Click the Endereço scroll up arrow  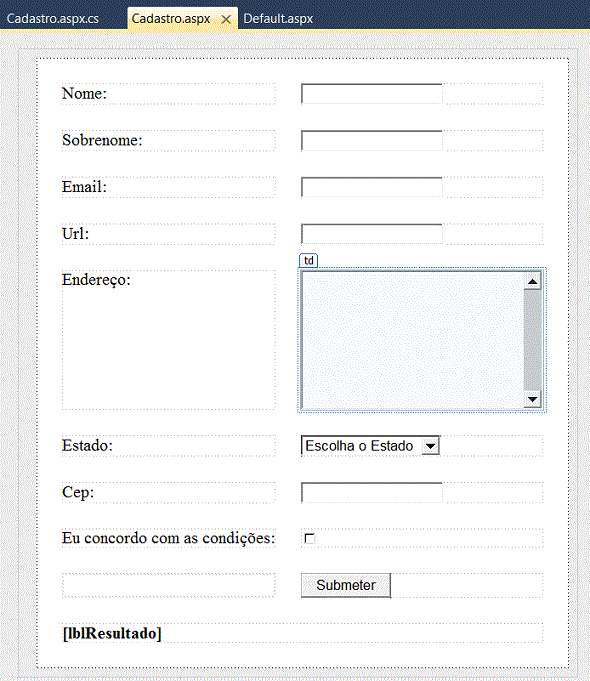533,281
